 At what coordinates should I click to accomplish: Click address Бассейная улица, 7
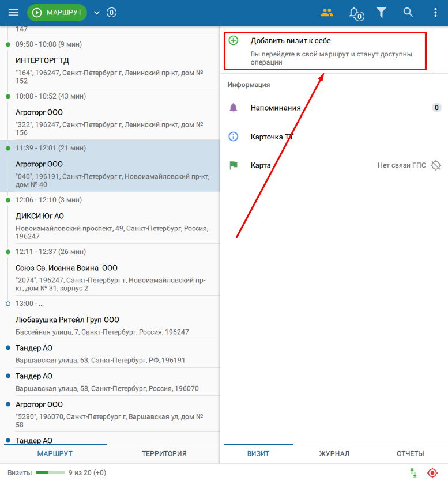coord(102,332)
